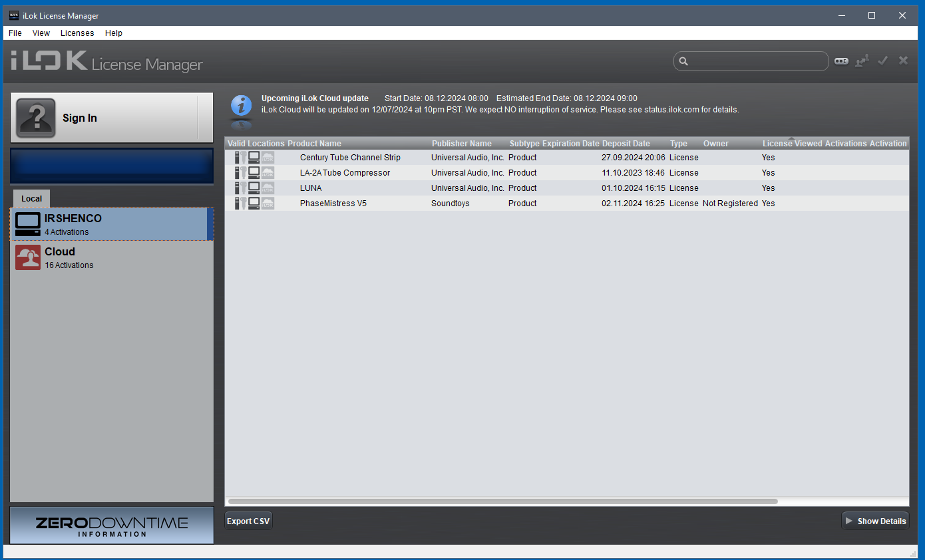The height and width of the screenshot is (560, 925).
Task: Click the blue info icon beside the update notice
Action: point(241,105)
